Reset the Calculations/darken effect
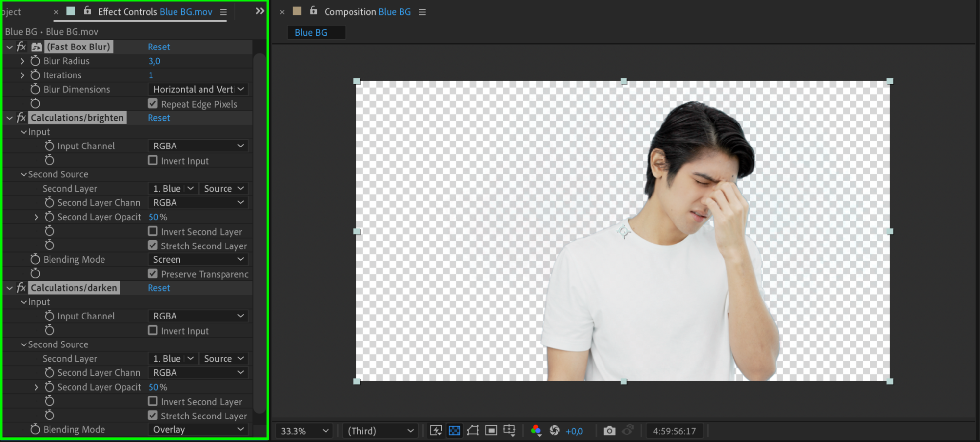 [x=159, y=288]
